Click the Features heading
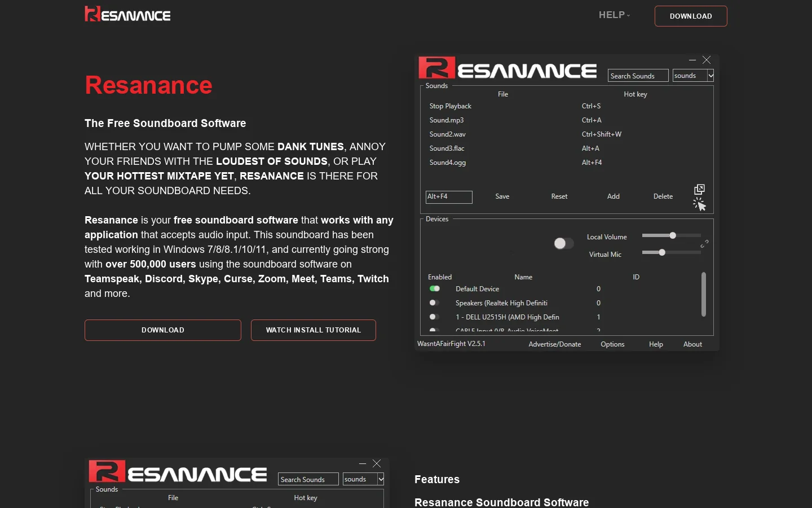812x508 pixels. pos(437,479)
